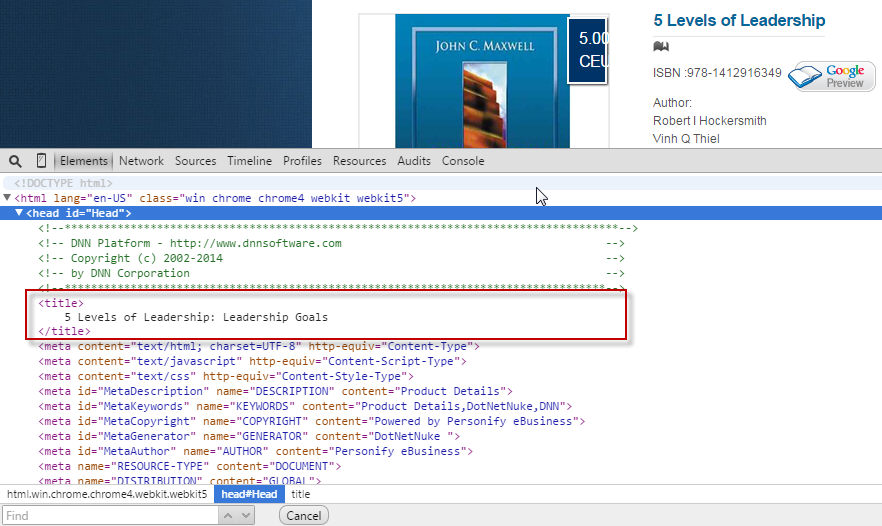Collapse the head id="Head" node
This screenshot has height=526, width=882.
pyautogui.click(x=19, y=213)
